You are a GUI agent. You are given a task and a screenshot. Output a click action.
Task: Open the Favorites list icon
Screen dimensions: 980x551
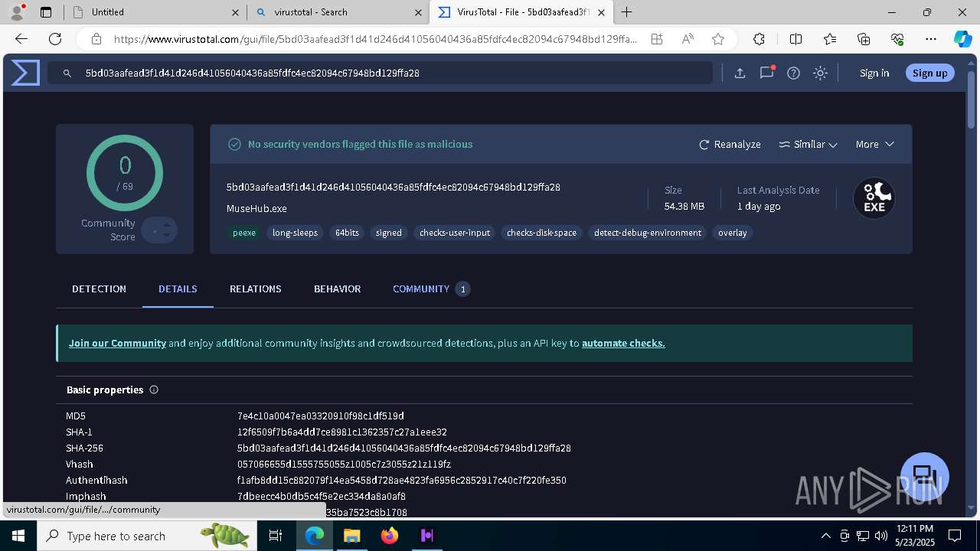(830, 39)
